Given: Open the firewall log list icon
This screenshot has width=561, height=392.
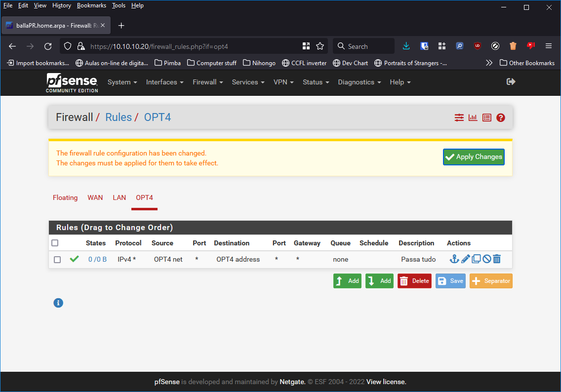Looking at the screenshot, I should tap(487, 118).
